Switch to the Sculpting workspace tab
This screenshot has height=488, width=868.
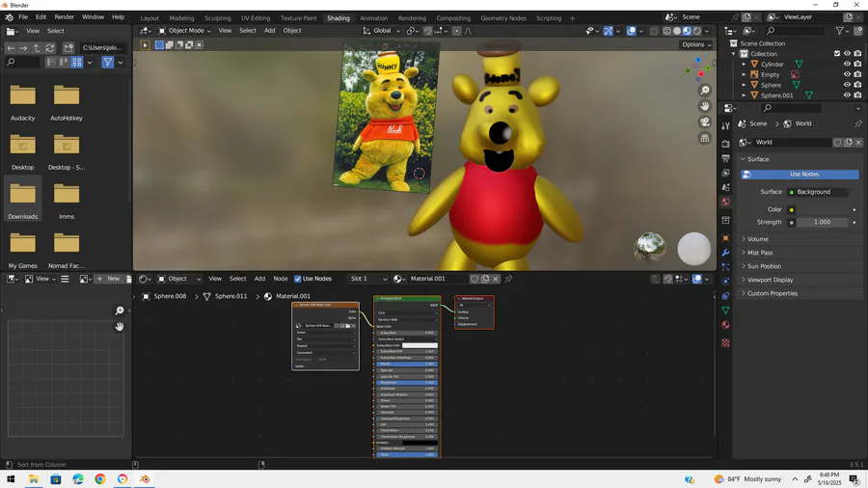(x=218, y=18)
